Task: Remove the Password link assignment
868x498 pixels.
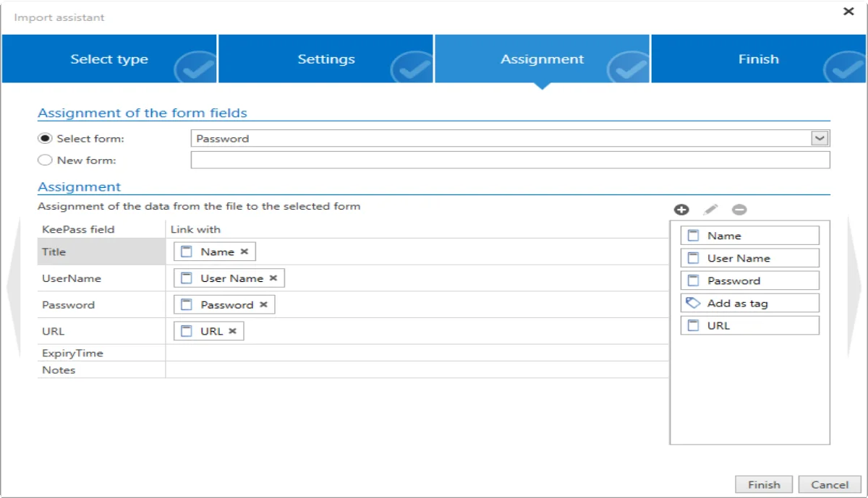Action: (263, 304)
